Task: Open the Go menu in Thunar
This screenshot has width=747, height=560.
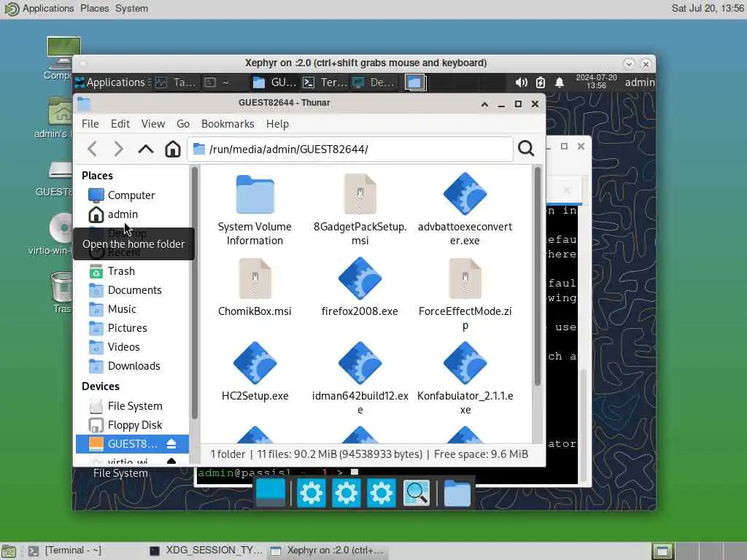Action: (x=183, y=124)
